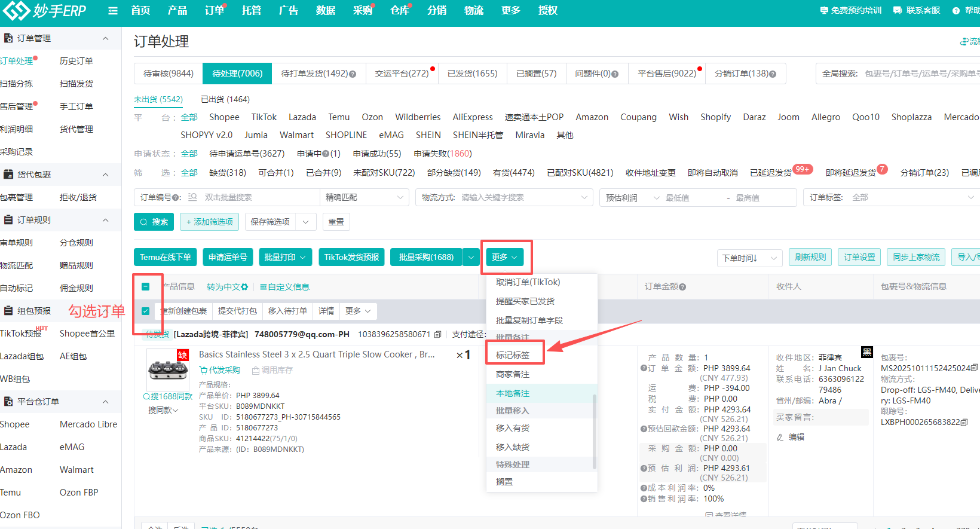This screenshot has width=980, height=529.
Task: Collapse the 订单管理 sidebar section
Action: 106,38
